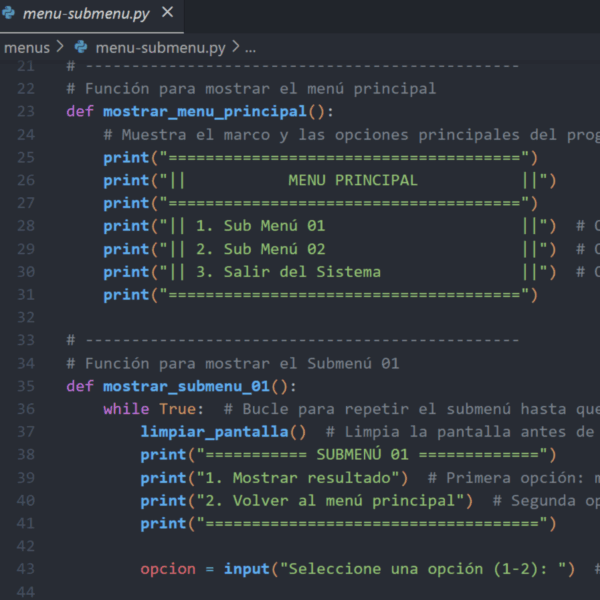Click the def keyword on line 35
This screenshot has width=600, height=600.
pos(80,386)
